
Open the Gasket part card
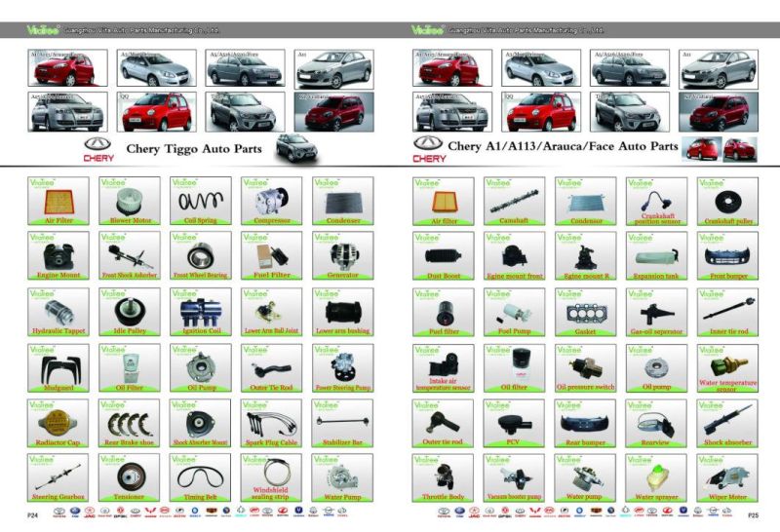pos(586,312)
